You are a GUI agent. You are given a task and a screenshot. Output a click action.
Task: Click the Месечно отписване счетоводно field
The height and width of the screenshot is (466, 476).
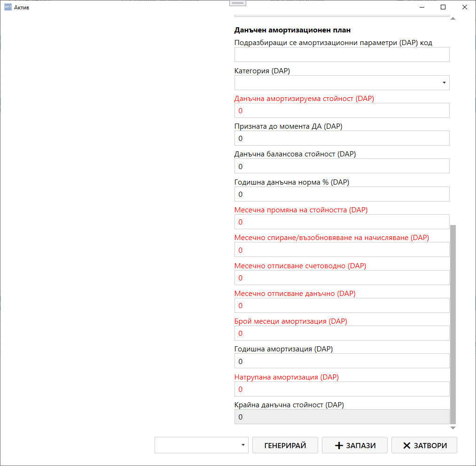pyautogui.click(x=342, y=278)
